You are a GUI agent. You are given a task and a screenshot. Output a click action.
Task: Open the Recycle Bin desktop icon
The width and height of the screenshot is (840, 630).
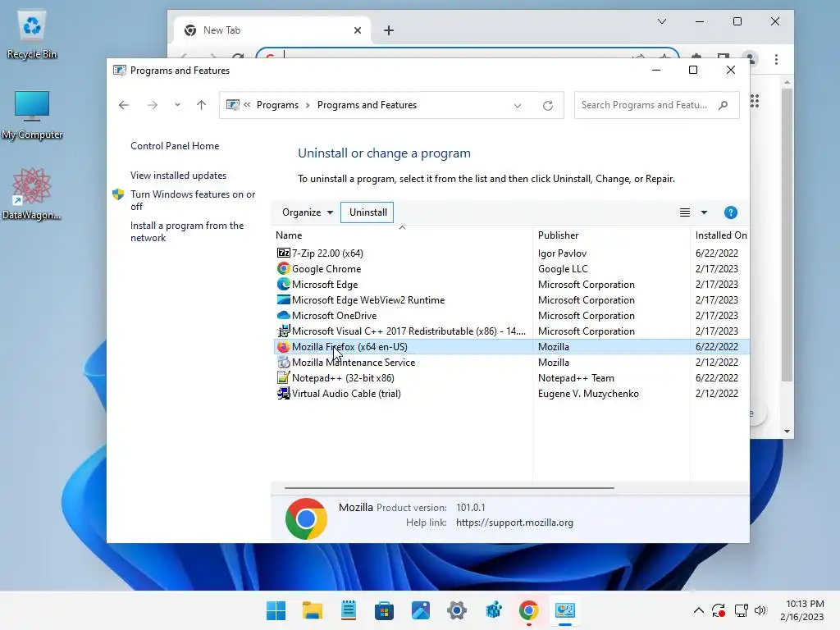(x=32, y=34)
